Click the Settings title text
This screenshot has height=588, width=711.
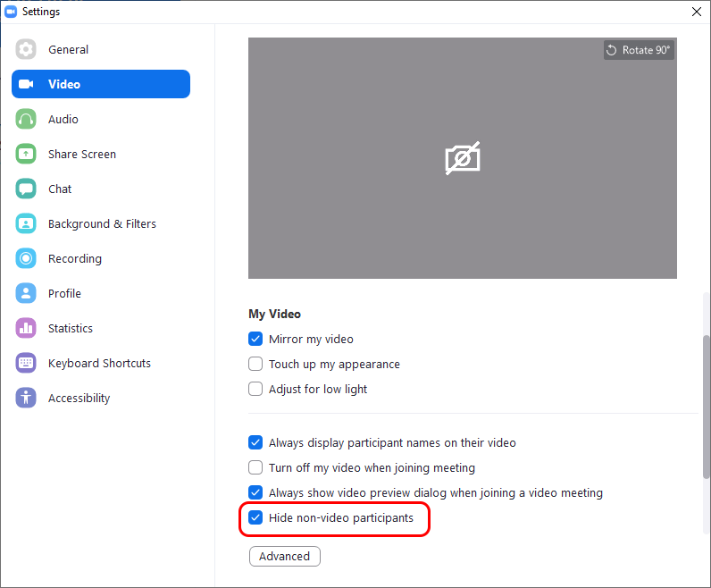[x=41, y=12]
